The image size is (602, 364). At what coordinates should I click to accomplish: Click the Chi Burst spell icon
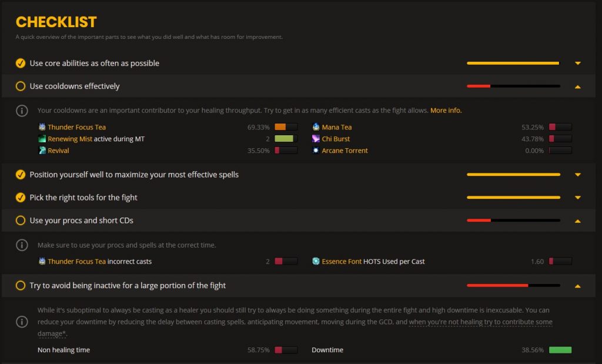(x=316, y=139)
